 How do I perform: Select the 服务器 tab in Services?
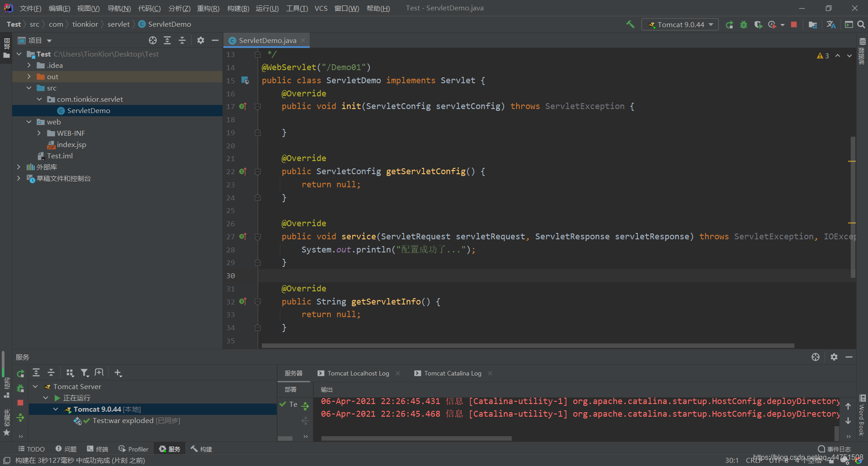point(293,373)
